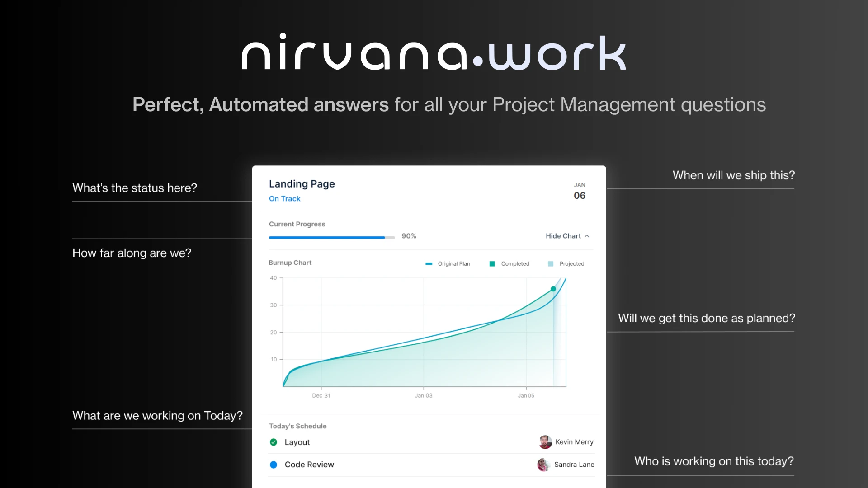Viewport: 868px width, 488px height.
Task: Click the blue status dot beside Code Review
Action: (274, 465)
